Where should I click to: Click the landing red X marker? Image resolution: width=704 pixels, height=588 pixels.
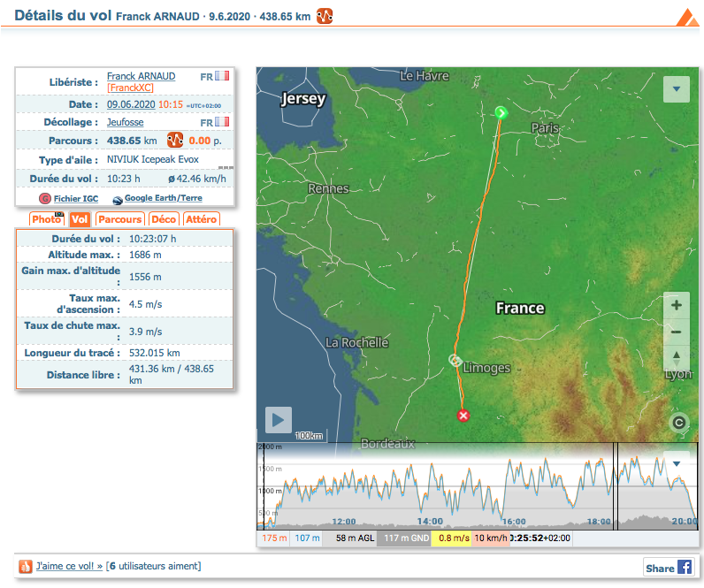point(463,416)
